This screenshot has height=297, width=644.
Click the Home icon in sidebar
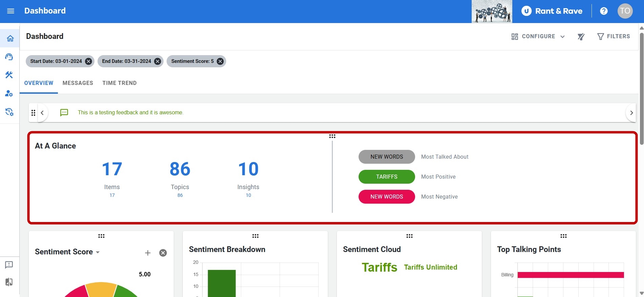[x=10, y=38]
